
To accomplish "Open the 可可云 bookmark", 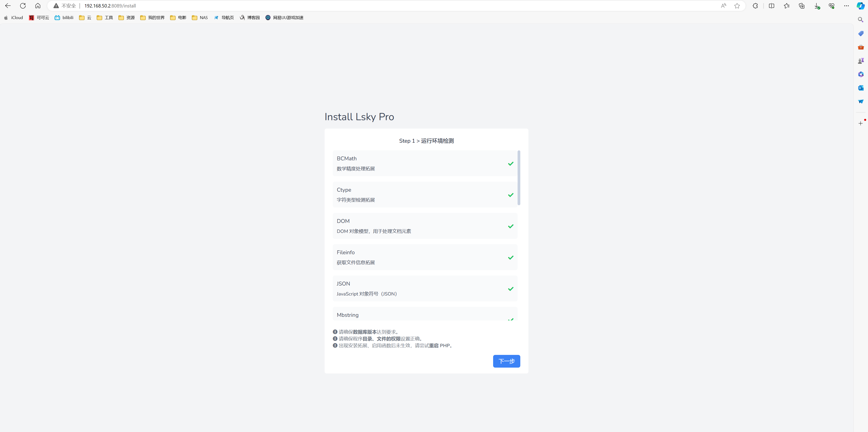I will [39, 17].
